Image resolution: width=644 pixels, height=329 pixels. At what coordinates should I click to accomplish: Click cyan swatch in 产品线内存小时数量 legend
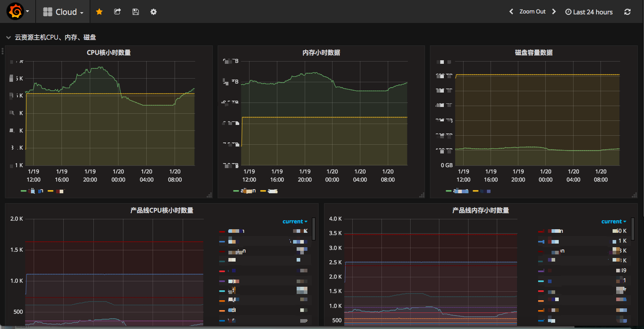[x=541, y=281]
